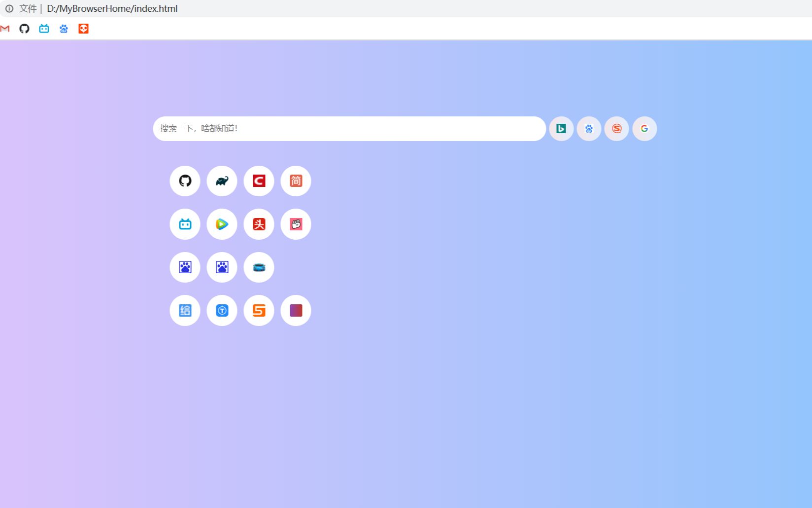
Task: Search with the Google engine button
Action: tap(644, 129)
